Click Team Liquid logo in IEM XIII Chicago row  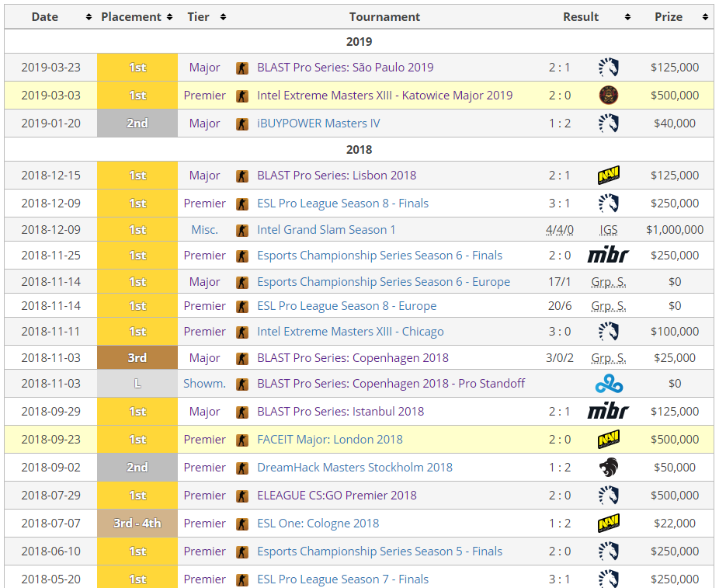tap(609, 332)
